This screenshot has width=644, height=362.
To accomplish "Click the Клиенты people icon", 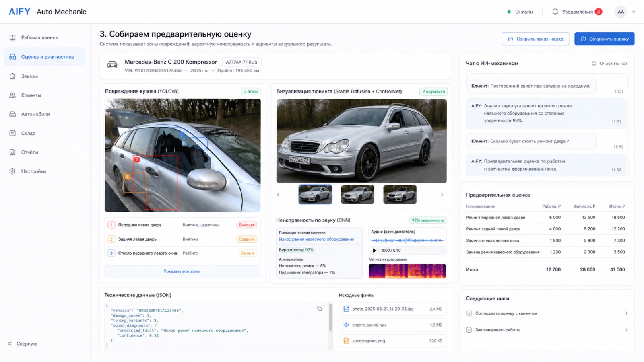I will click(x=12, y=95).
